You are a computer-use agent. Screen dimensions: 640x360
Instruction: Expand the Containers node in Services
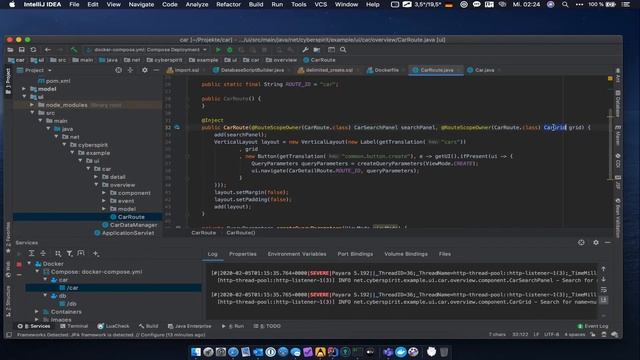(37, 311)
